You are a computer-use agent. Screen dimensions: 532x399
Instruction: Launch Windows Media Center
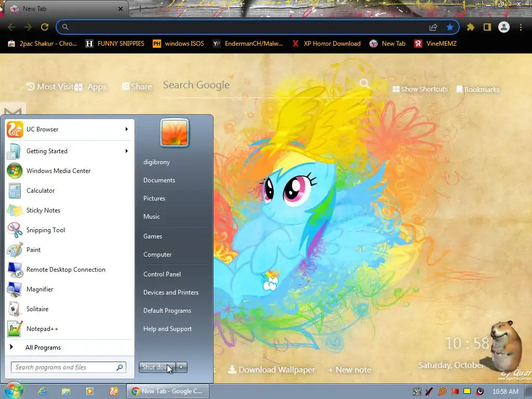(70, 170)
